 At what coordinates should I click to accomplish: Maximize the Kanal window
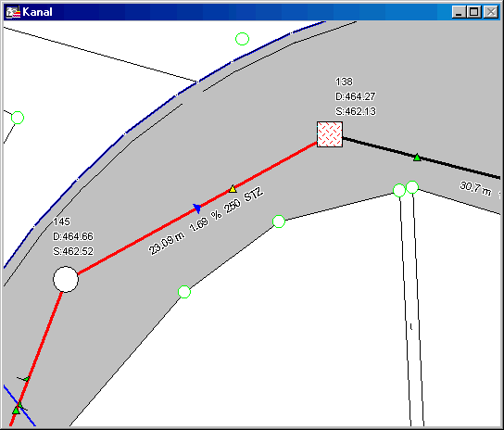click(x=474, y=12)
